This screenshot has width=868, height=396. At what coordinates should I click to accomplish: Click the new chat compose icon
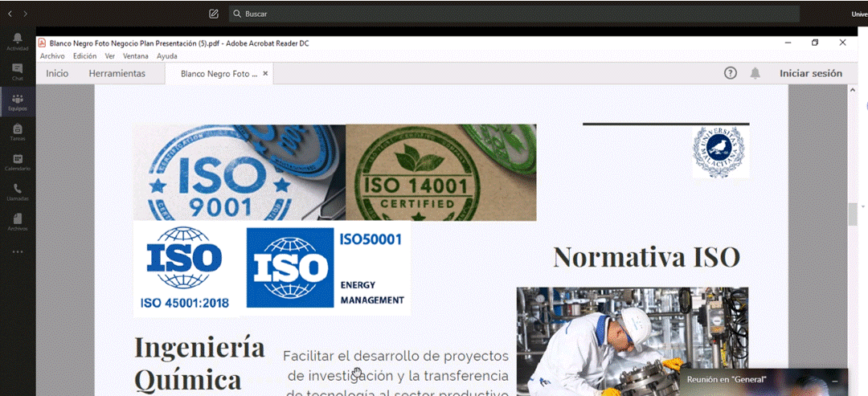[x=214, y=14]
